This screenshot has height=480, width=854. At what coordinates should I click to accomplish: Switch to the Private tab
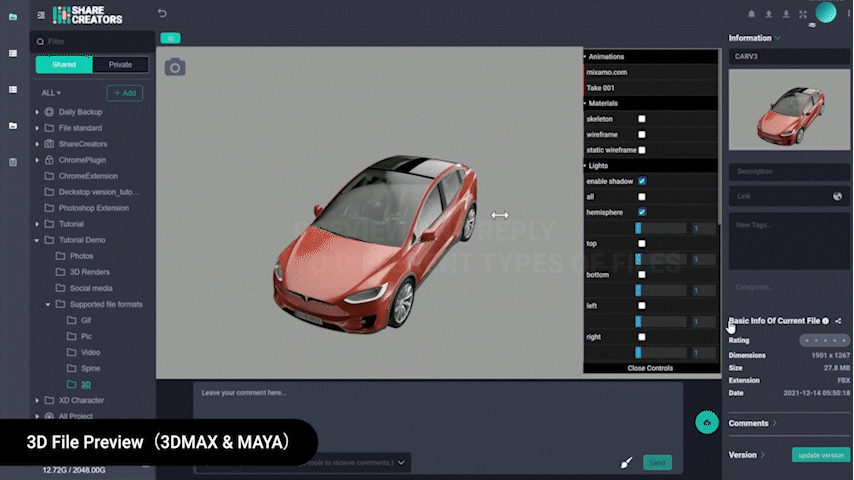pos(120,64)
